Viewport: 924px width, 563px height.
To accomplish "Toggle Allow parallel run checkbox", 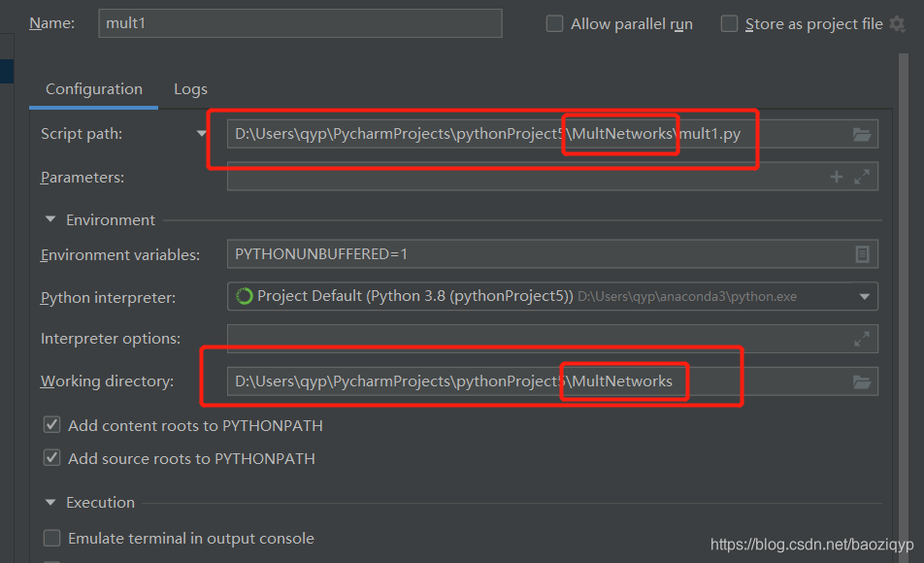I will 554,23.
